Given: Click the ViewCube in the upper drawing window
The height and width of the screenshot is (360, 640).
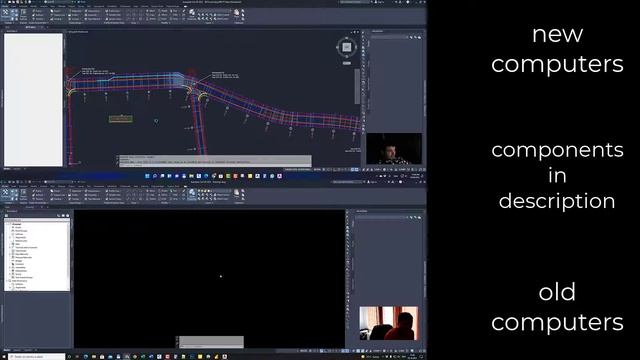Looking at the screenshot, I should pyautogui.click(x=346, y=47).
